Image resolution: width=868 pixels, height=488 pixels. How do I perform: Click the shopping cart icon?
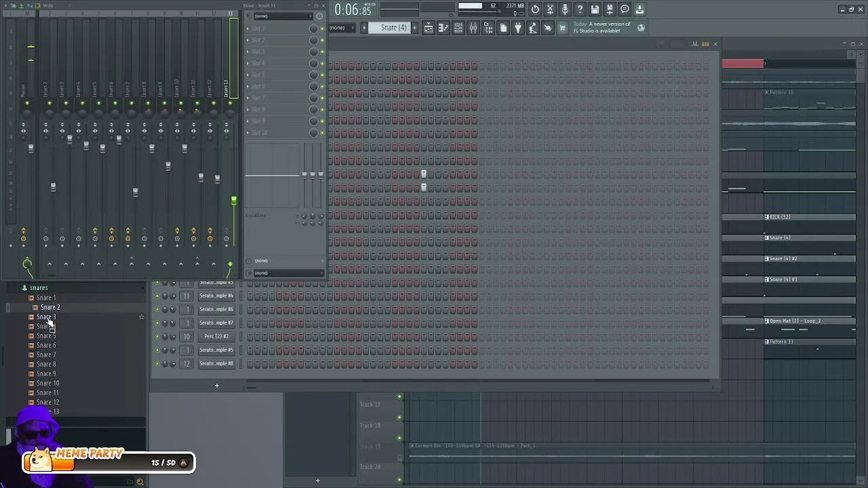[x=562, y=28]
